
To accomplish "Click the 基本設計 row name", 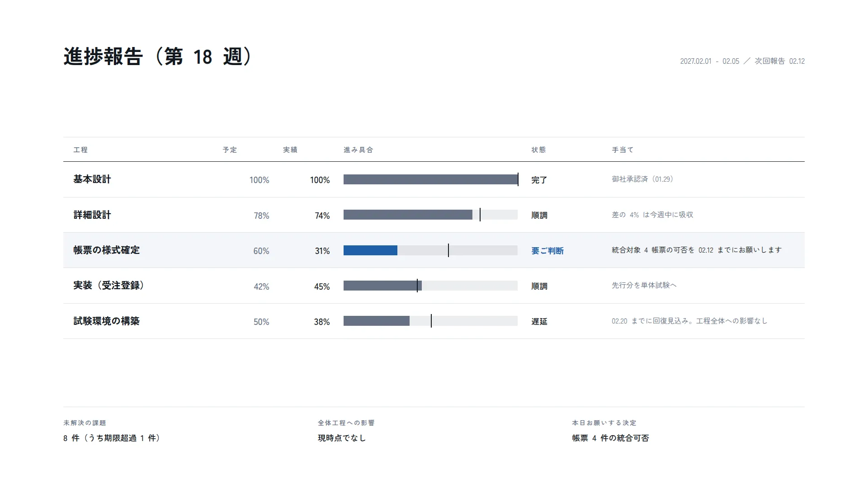I will click(92, 179).
